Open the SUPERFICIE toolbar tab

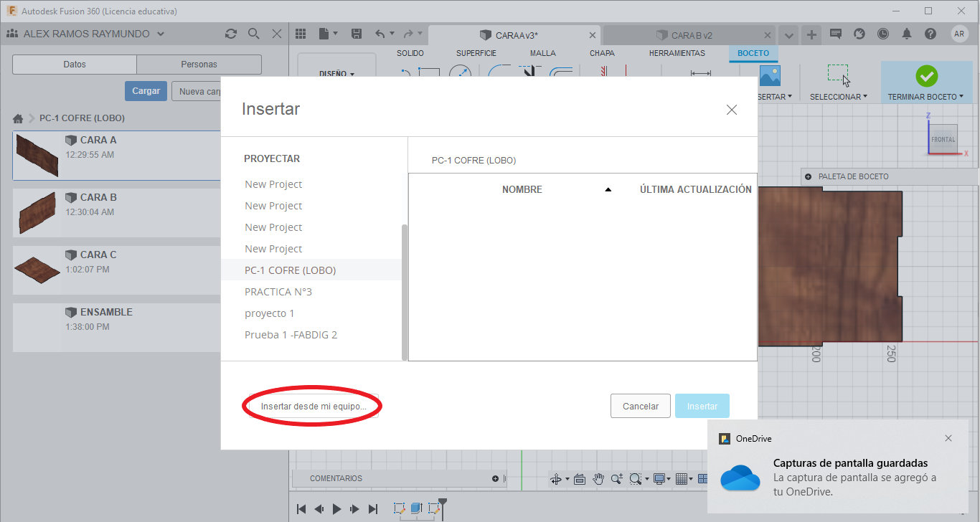pyautogui.click(x=476, y=53)
